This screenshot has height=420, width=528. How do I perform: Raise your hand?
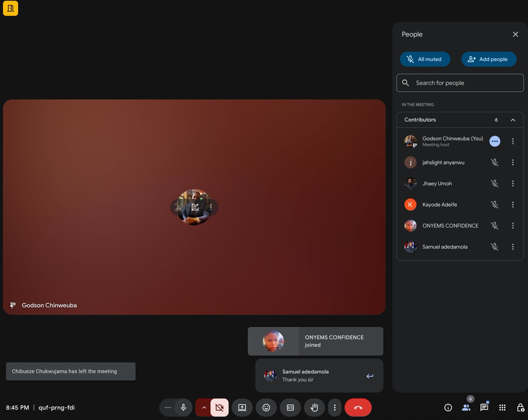[x=314, y=408]
